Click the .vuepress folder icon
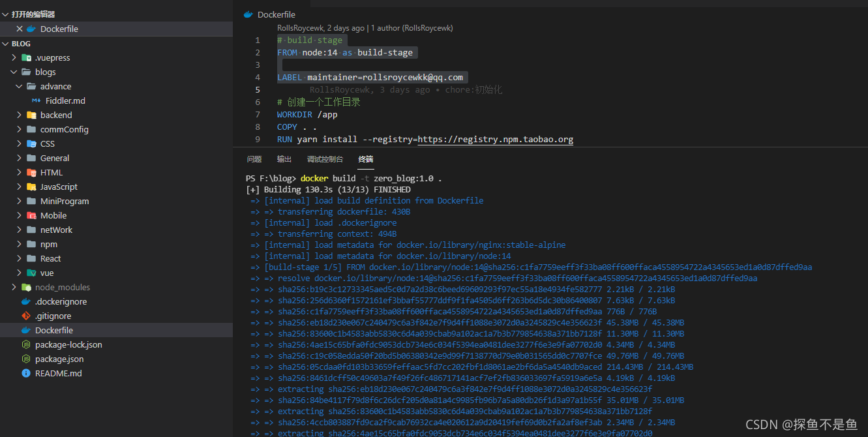Viewport: 868px width, 437px height. tap(26, 57)
